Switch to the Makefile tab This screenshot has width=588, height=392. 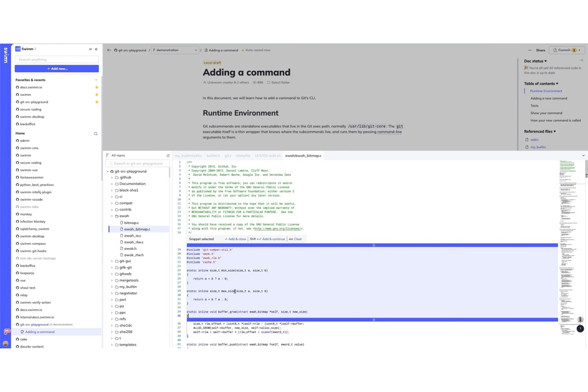[243, 156]
